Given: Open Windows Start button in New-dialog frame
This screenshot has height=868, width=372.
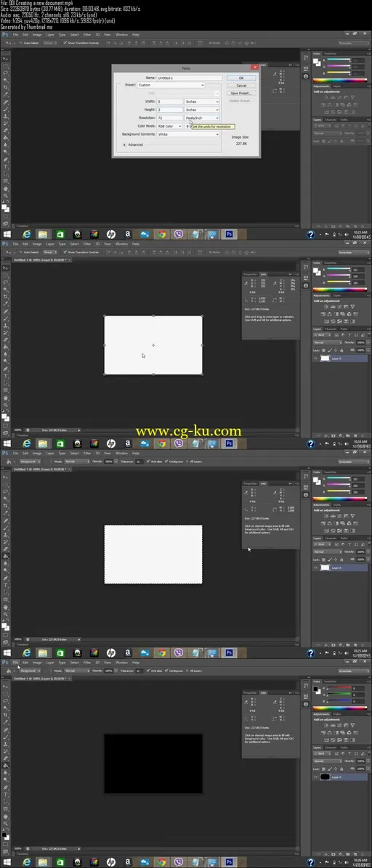Looking at the screenshot, I should (7, 234).
